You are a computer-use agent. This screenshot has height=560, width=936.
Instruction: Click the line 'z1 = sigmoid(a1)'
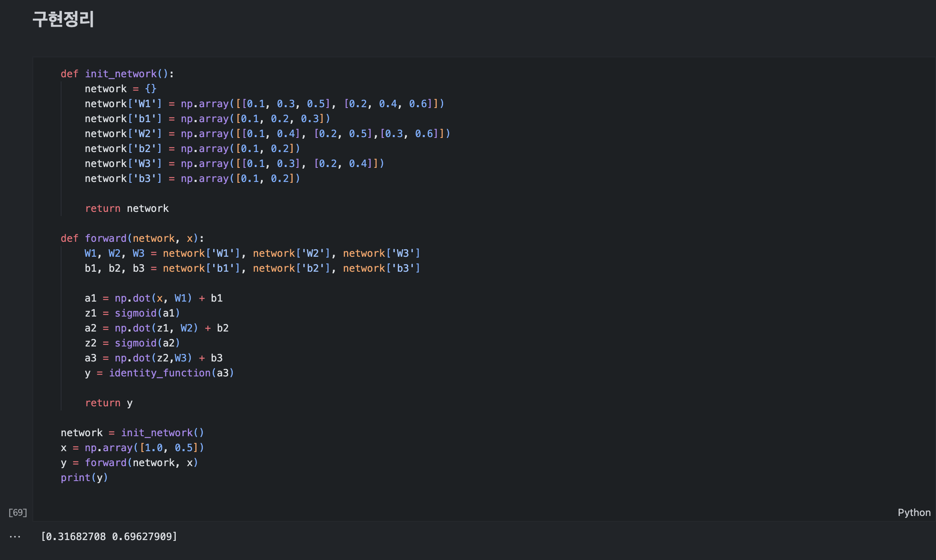tap(132, 313)
